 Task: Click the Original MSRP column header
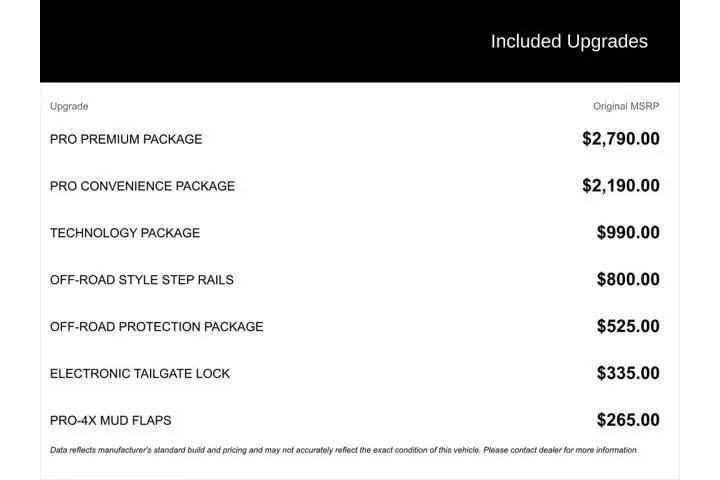626,106
